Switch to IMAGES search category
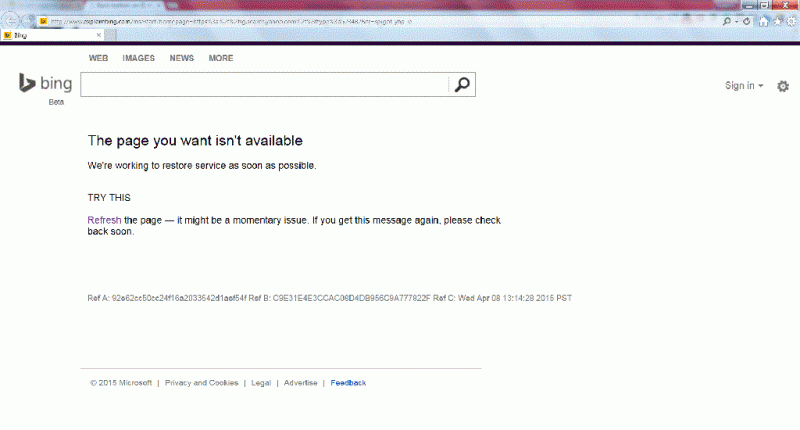Viewport: 800px width, 430px height. pos(138,59)
